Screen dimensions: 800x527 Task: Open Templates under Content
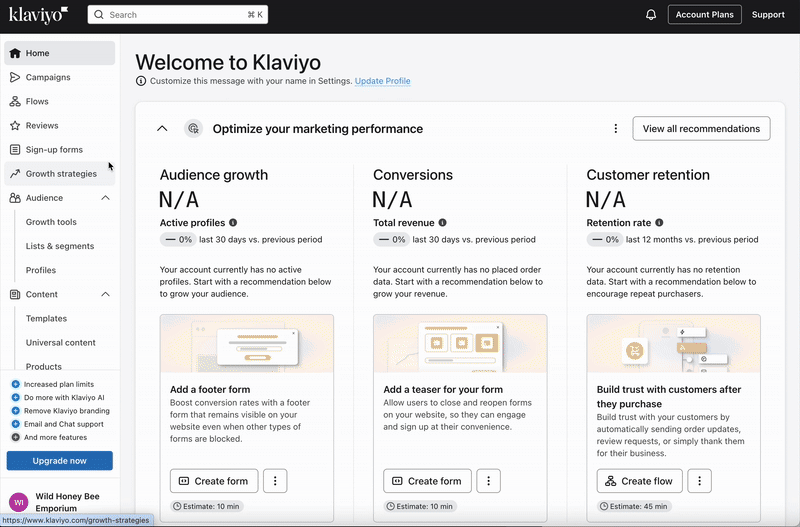(x=46, y=318)
